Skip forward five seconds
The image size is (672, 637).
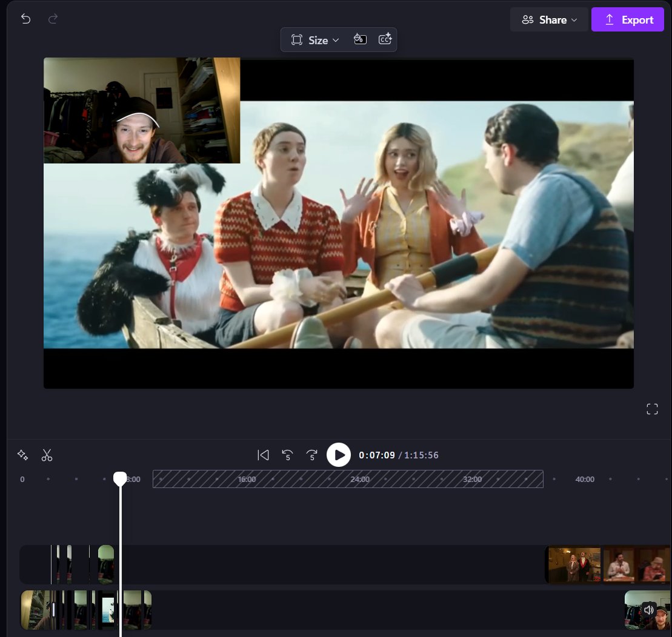pyautogui.click(x=311, y=455)
